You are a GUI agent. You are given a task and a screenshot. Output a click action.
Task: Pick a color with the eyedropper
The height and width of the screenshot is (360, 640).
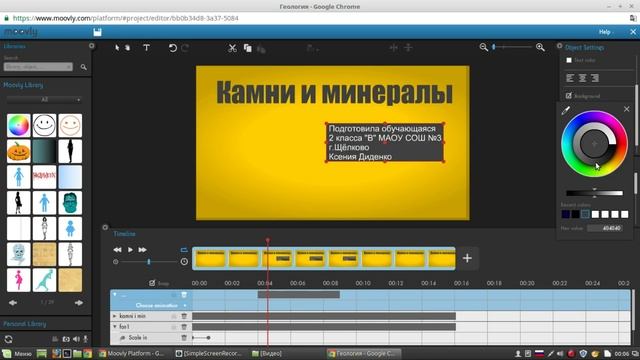click(565, 110)
